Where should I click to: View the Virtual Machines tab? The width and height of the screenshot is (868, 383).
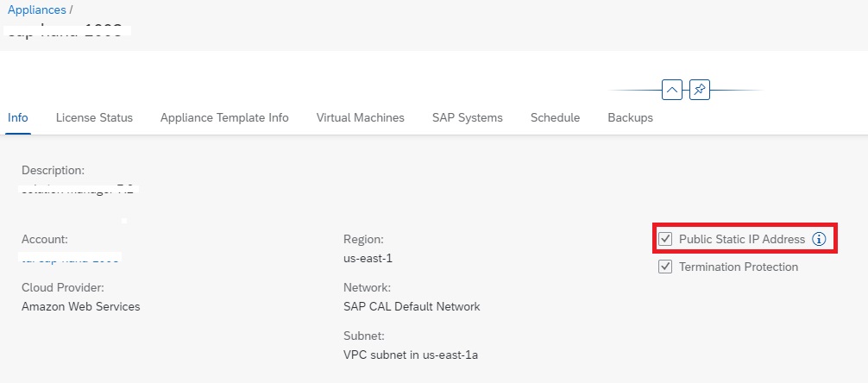pos(360,117)
